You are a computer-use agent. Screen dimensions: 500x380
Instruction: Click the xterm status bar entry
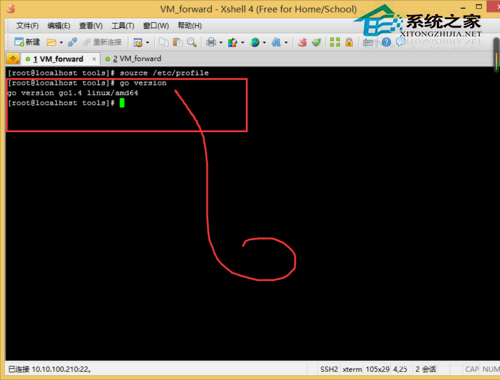pos(352,369)
